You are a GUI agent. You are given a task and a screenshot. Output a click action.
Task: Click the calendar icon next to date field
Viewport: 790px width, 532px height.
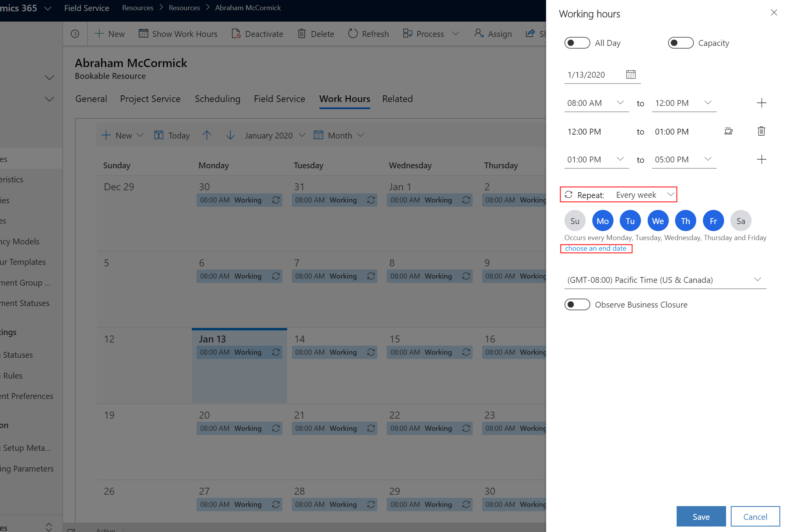click(x=630, y=74)
